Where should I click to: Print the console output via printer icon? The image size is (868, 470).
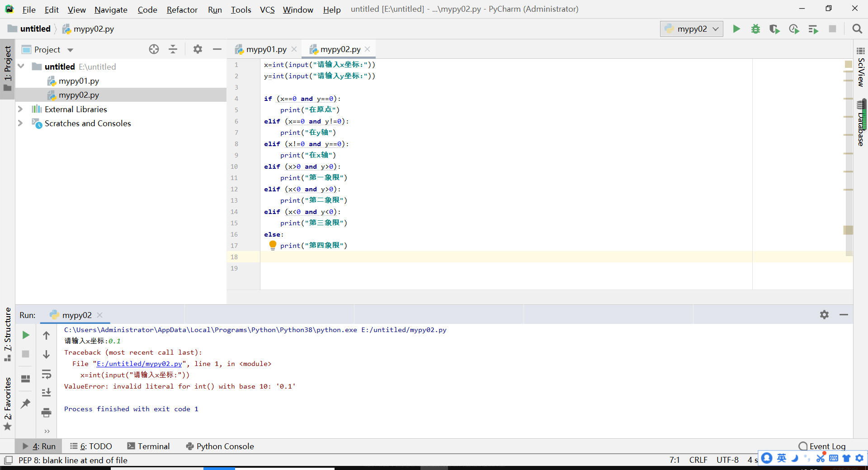point(46,413)
